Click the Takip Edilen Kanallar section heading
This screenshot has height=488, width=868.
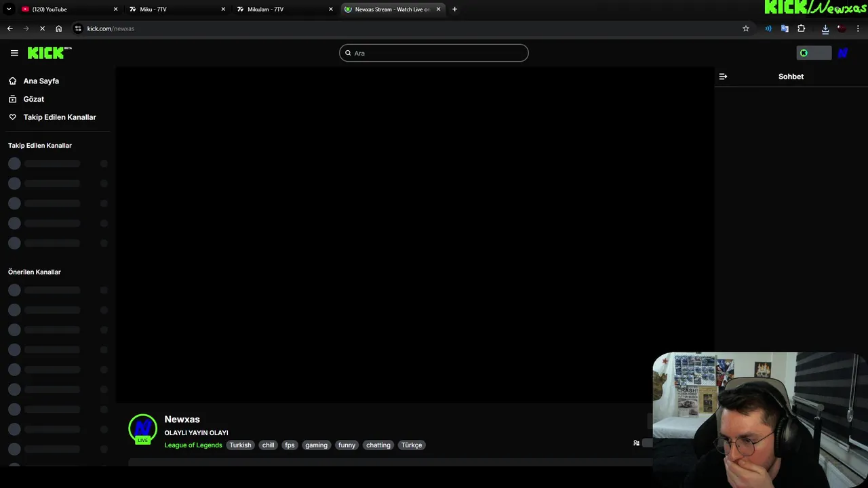(40, 146)
